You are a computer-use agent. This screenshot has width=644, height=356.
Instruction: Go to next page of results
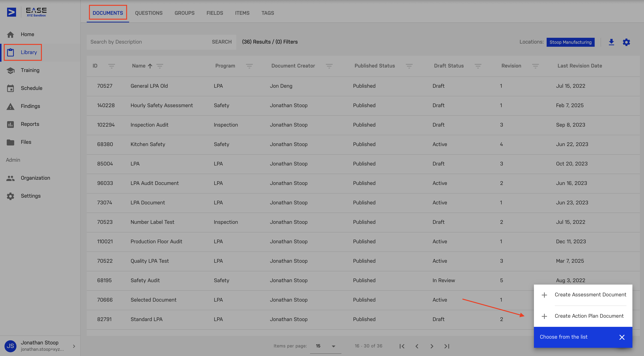[x=432, y=346]
